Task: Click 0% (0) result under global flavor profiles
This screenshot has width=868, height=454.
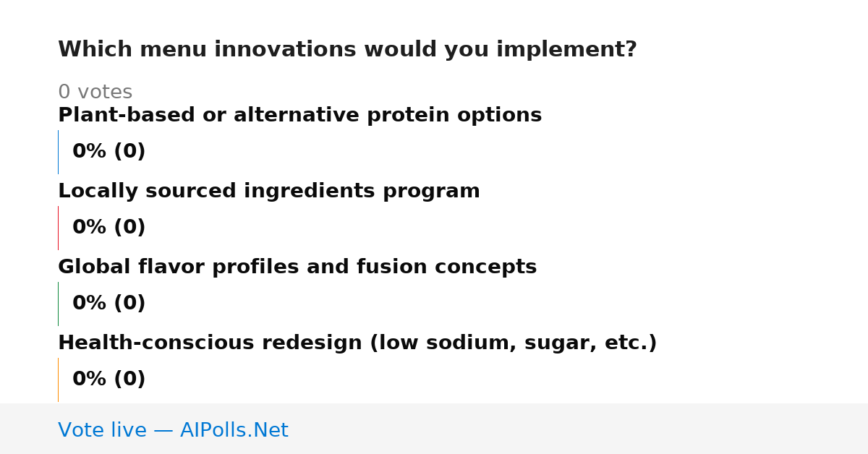Action: pyautogui.click(x=109, y=303)
